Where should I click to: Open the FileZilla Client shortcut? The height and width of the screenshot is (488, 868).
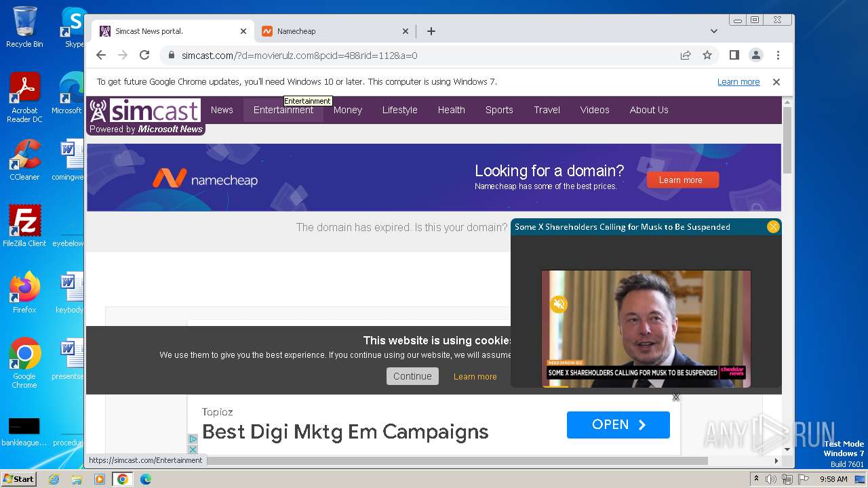pyautogui.click(x=24, y=226)
